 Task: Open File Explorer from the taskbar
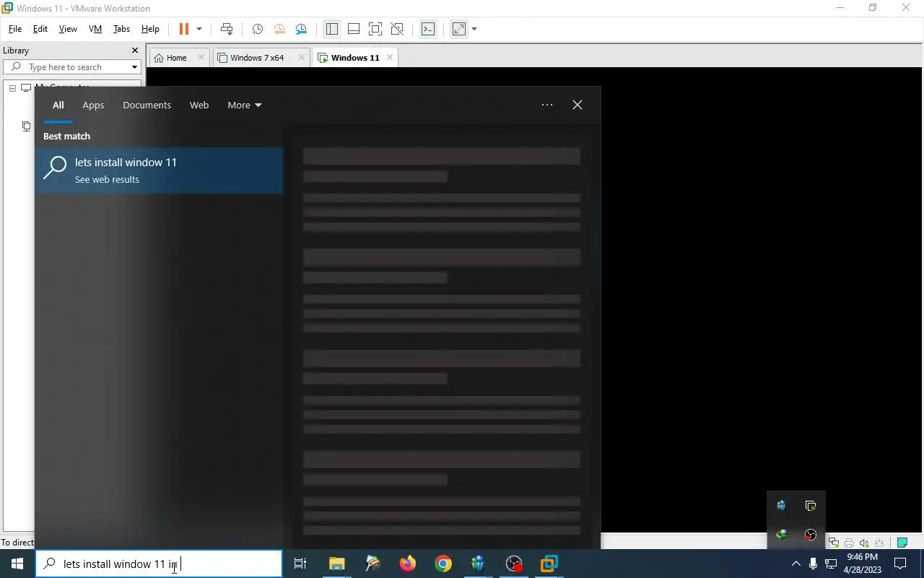tap(336, 564)
